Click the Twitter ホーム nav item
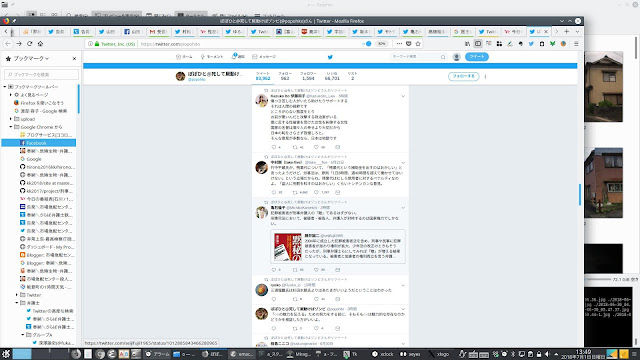This screenshot has height=360, width=640. coord(184,57)
